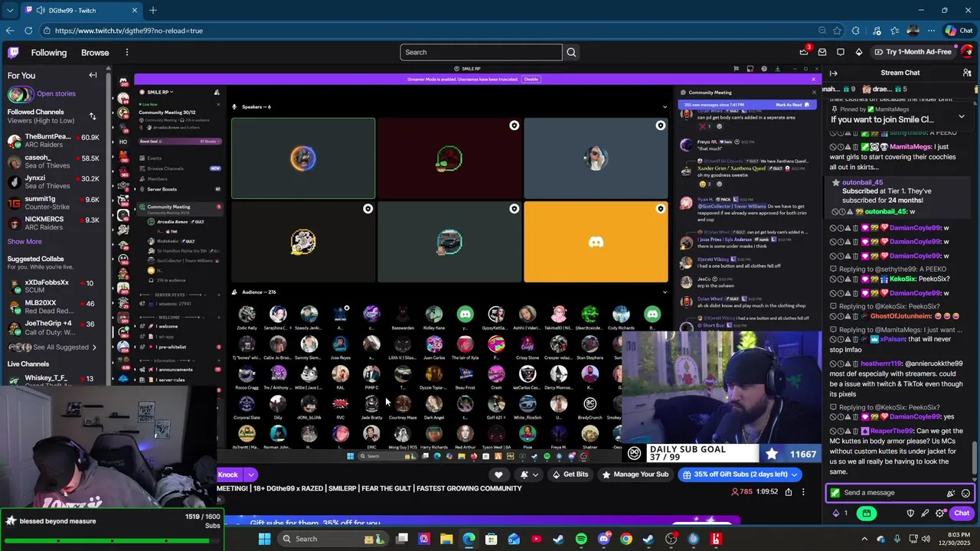
Task: Open the Edge tab actions dropdown
Action: (x=10, y=11)
